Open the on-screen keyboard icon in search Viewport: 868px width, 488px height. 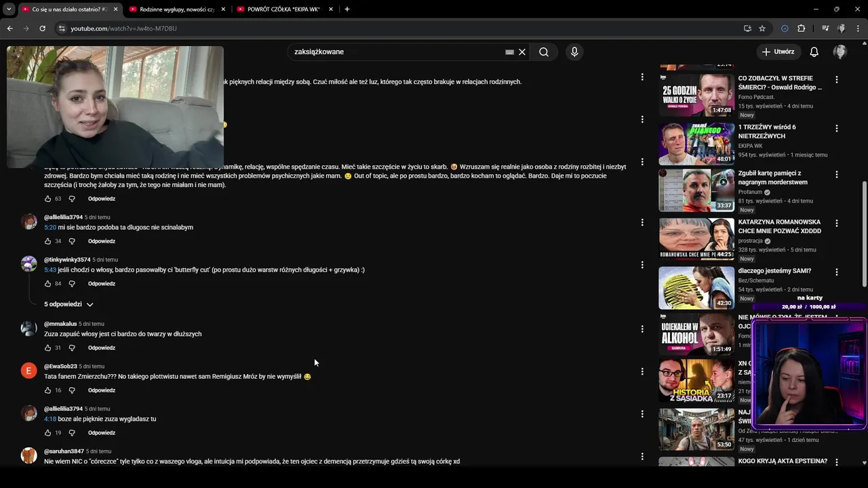pyautogui.click(x=509, y=52)
